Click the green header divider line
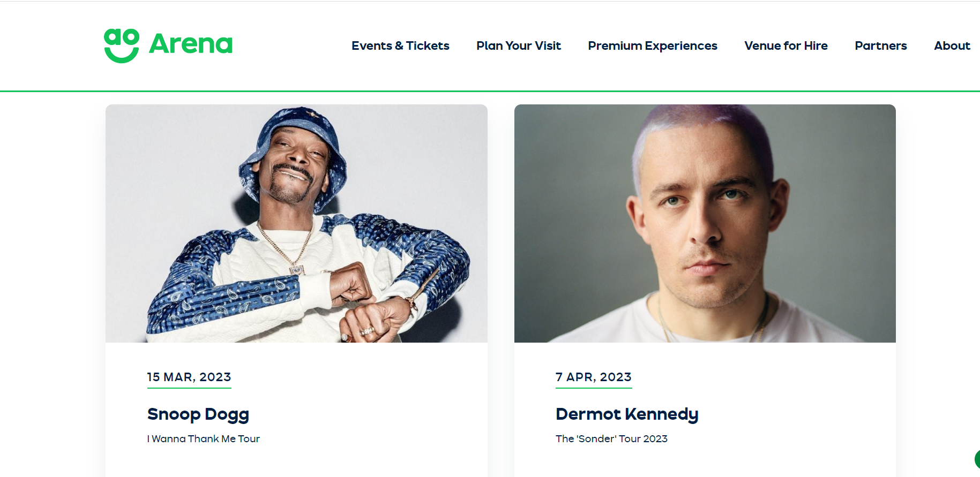980x477 pixels. coord(490,91)
